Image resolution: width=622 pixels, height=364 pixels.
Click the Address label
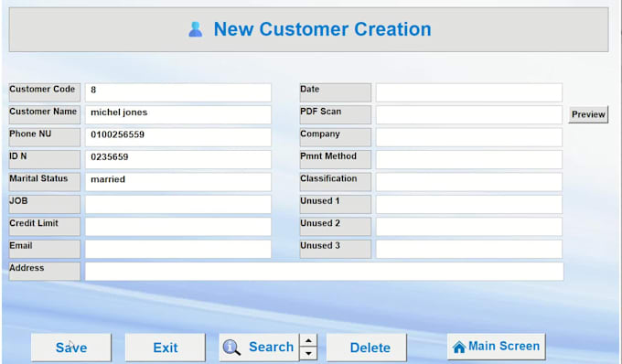pos(45,272)
